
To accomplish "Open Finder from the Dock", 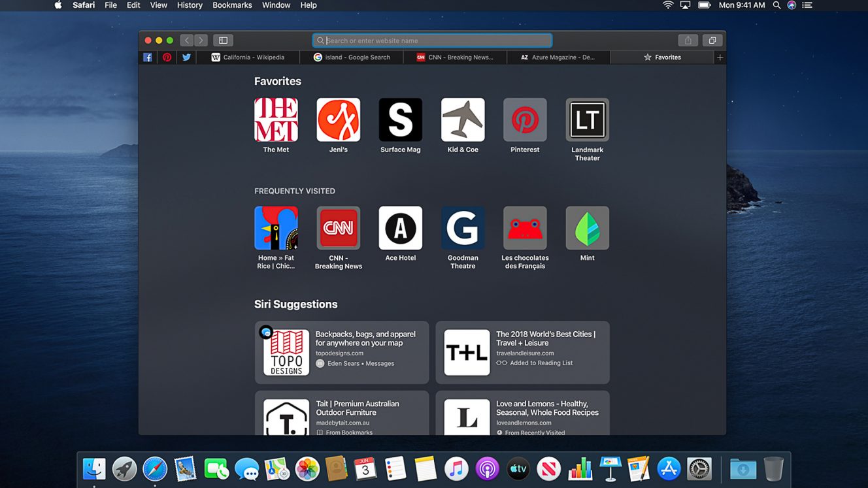I will 94,468.
